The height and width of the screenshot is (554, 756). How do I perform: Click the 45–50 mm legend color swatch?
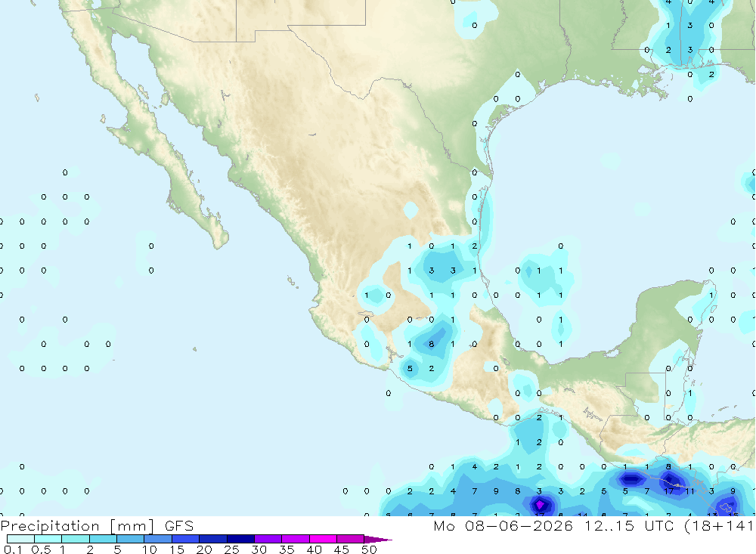pyautogui.click(x=351, y=539)
